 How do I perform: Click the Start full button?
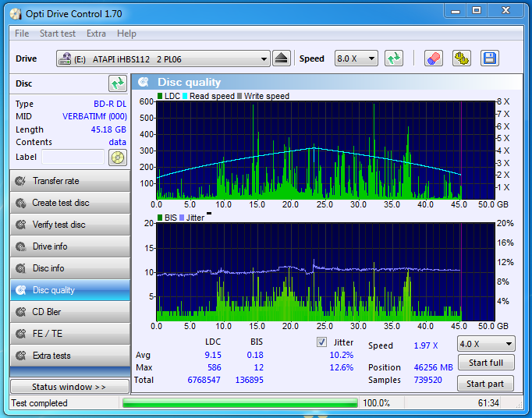pyautogui.click(x=486, y=363)
